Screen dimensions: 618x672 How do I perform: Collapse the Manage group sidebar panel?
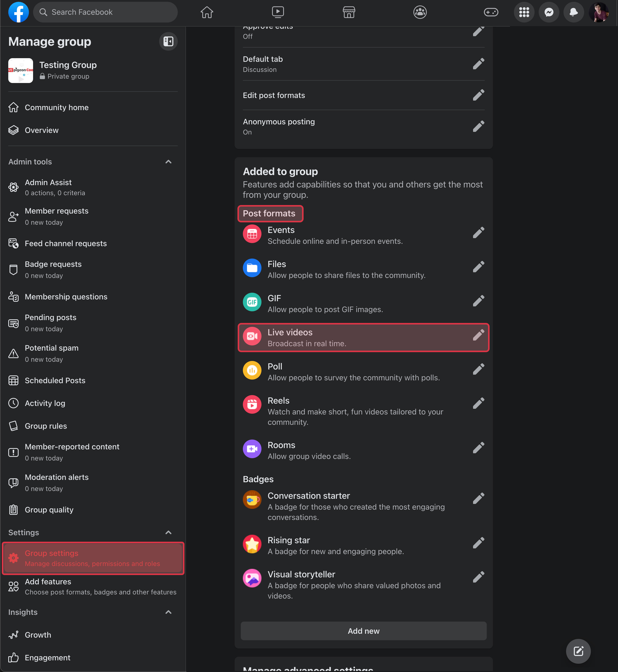click(168, 41)
